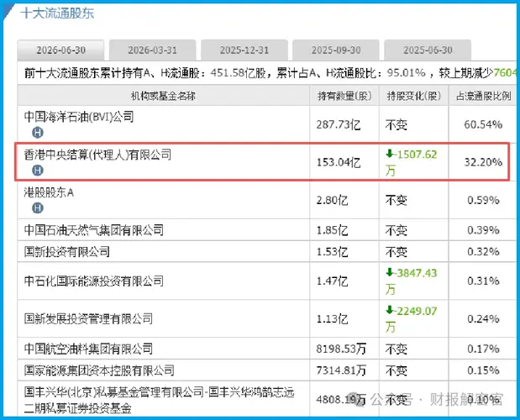Click the green down arrow beside -2249.07万
The height and width of the screenshot is (420, 520).
[x=390, y=310]
